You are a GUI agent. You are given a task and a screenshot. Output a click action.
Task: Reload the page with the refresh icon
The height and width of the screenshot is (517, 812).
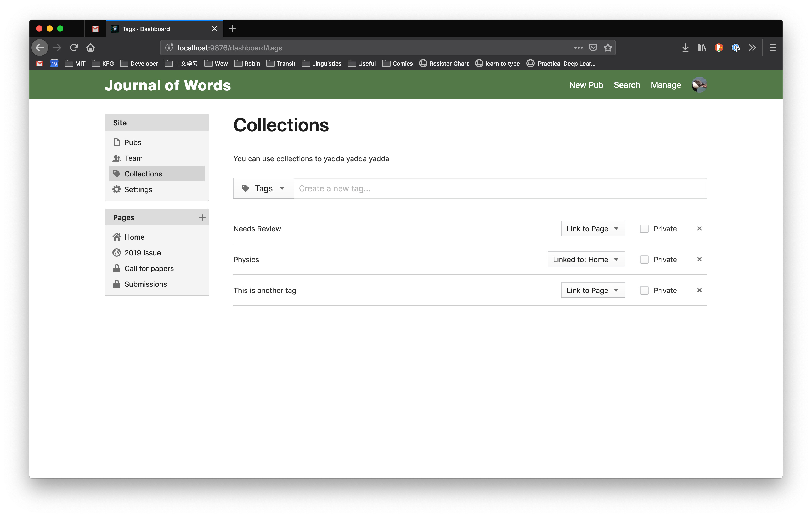tap(74, 48)
